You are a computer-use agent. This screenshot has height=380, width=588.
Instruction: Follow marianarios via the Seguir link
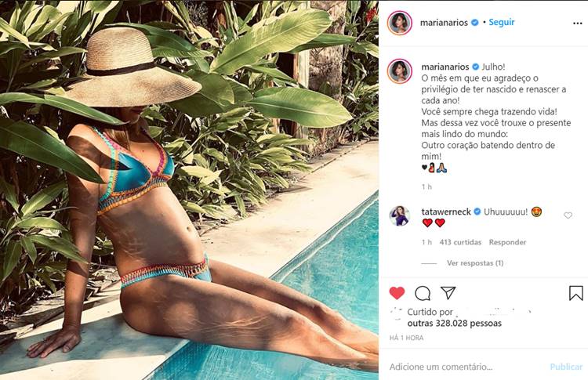502,22
